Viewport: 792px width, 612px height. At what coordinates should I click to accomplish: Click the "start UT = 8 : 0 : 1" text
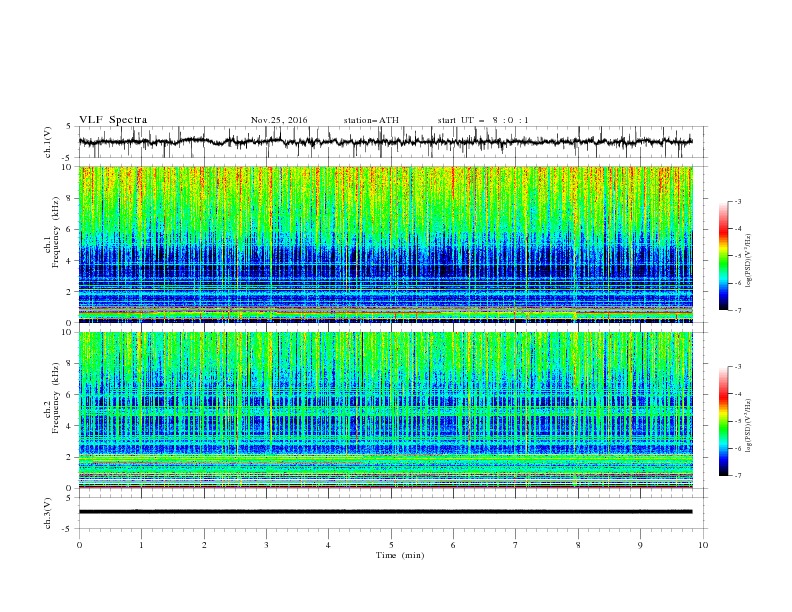point(483,120)
